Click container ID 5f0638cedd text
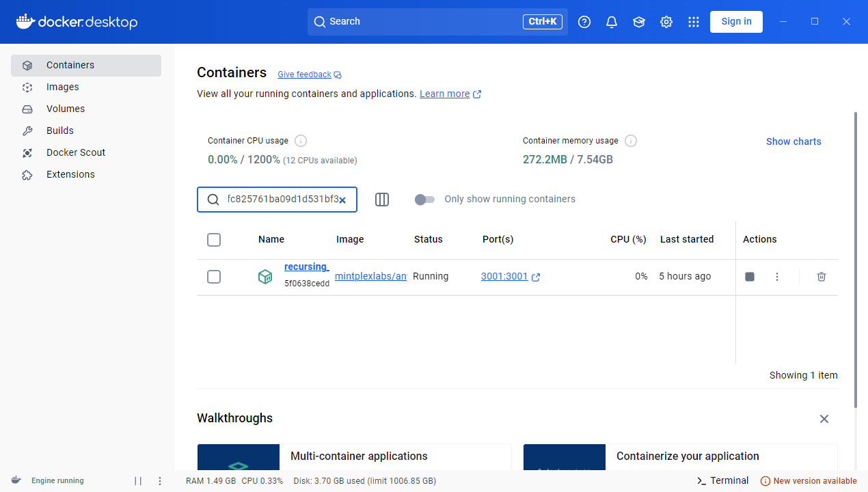The width and height of the screenshot is (868, 492). point(307,284)
